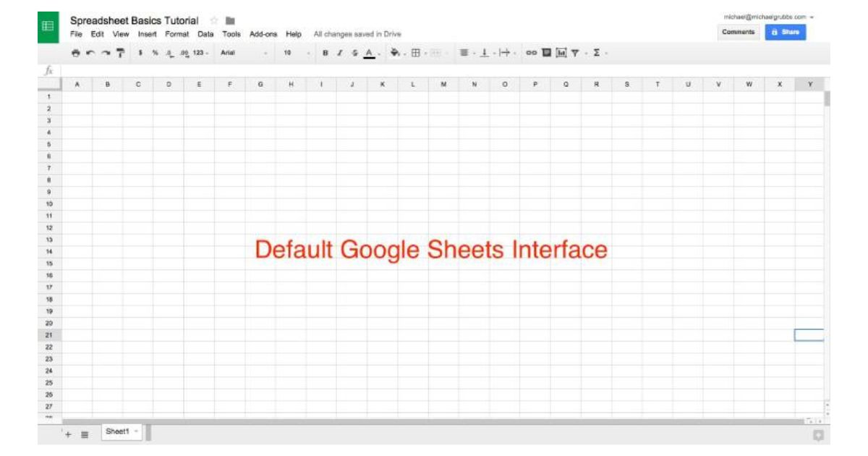Image resolution: width=868 pixels, height=456 pixels.
Task: Toggle italic formatting
Action: tap(339, 53)
